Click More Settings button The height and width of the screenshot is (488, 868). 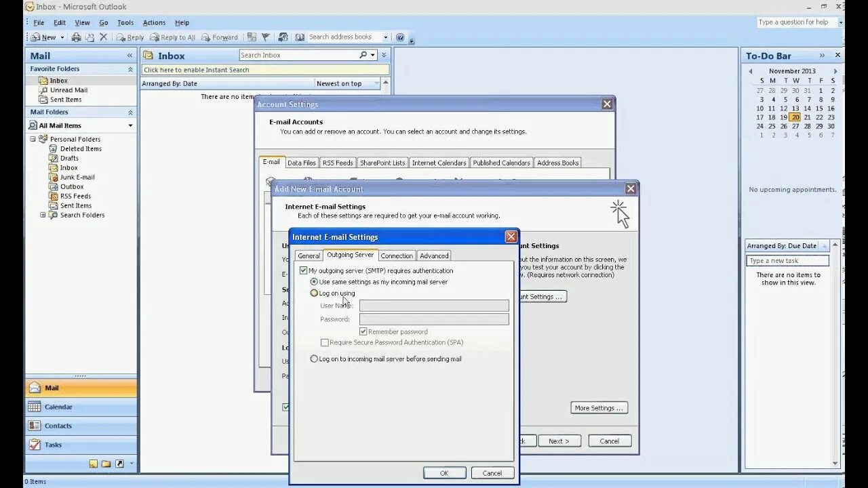point(599,408)
